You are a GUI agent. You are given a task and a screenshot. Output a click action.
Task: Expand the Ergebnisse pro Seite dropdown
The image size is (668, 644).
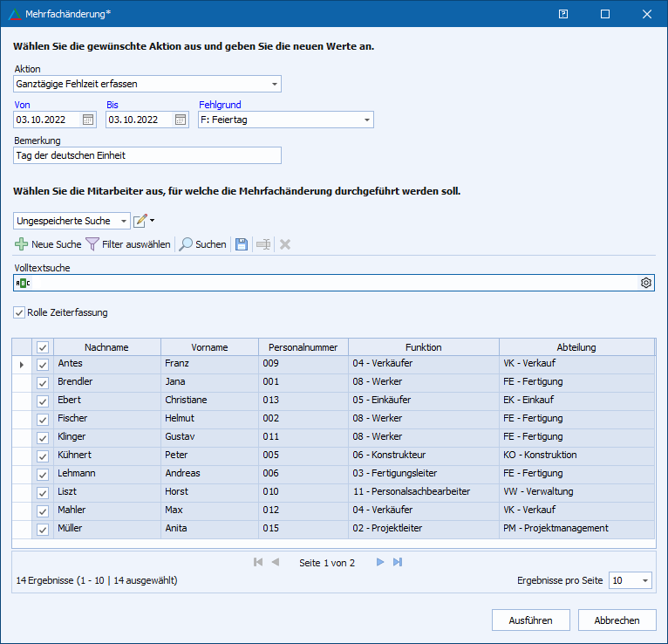coord(644,580)
